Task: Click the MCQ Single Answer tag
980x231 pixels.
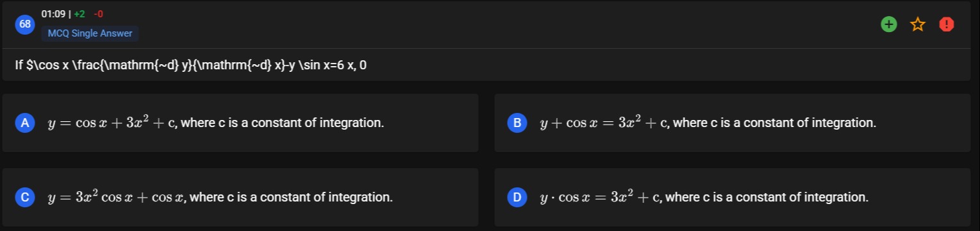Action: coord(90,33)
